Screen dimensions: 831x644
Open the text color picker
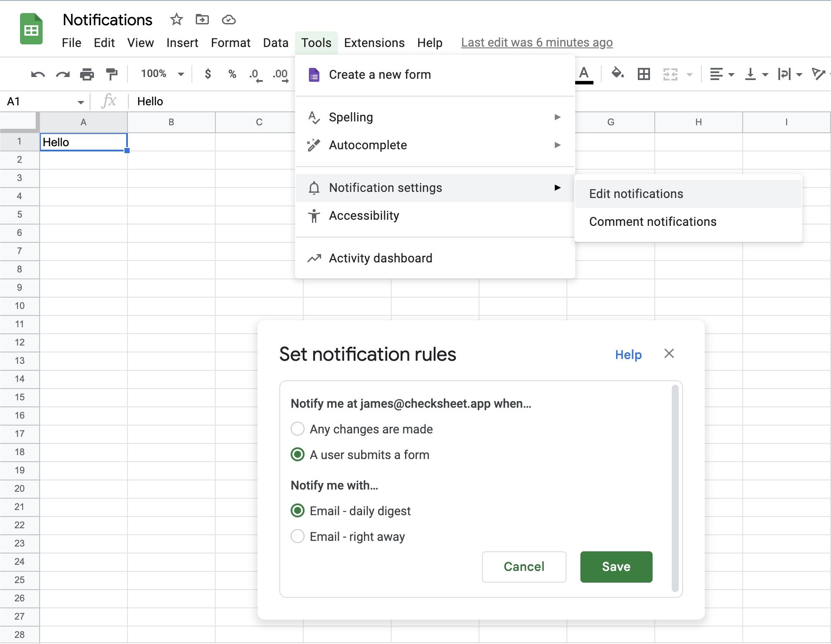tap(584, 74)
